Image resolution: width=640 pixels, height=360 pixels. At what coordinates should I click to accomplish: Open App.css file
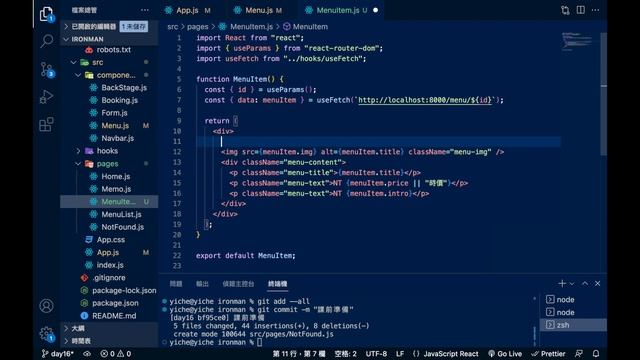tap(109, 240)
